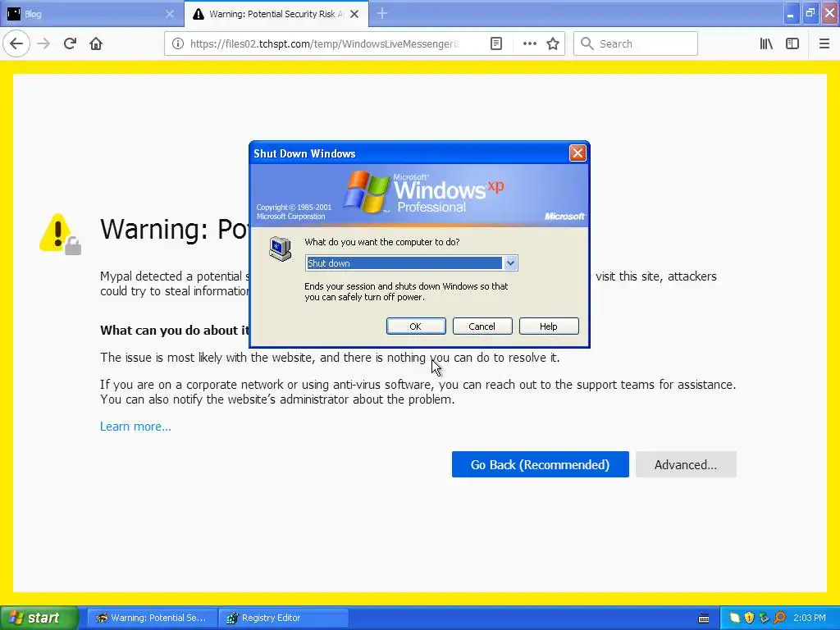Image resolution: width=840 pixels, height=630 pixels.
Task: Open the Windows Start menu
Action: tap(39, 618)
